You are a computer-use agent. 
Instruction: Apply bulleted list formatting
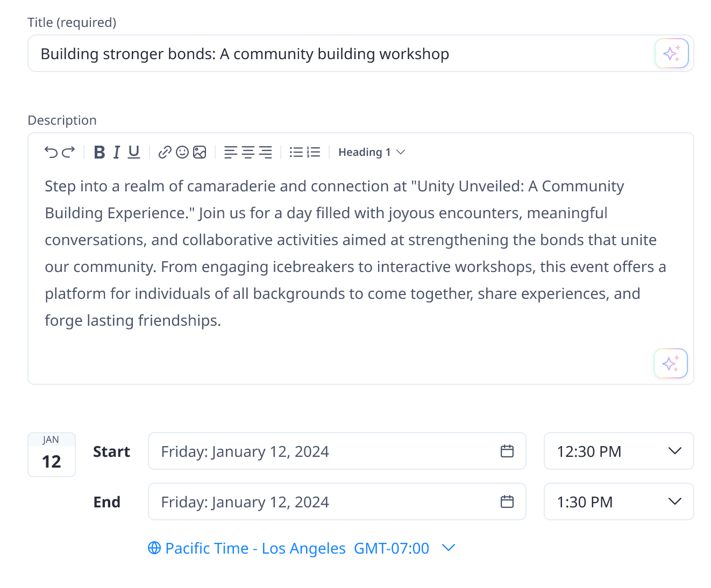click(296, 153)
